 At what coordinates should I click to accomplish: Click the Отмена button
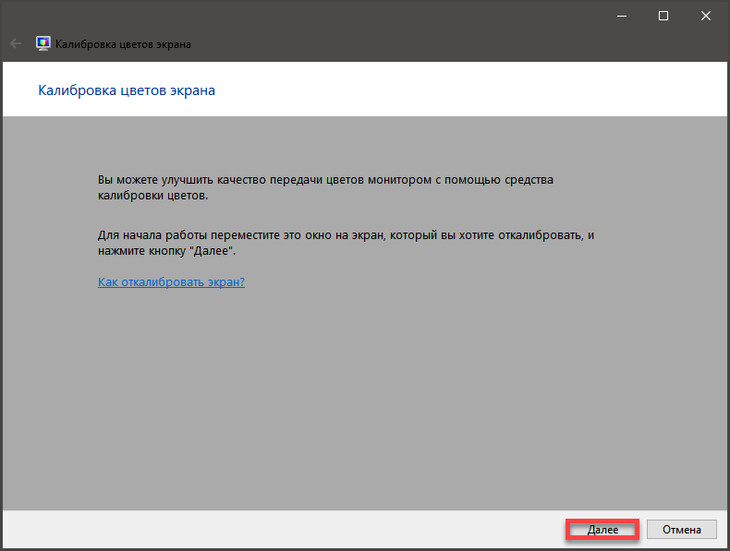[682, 530]
